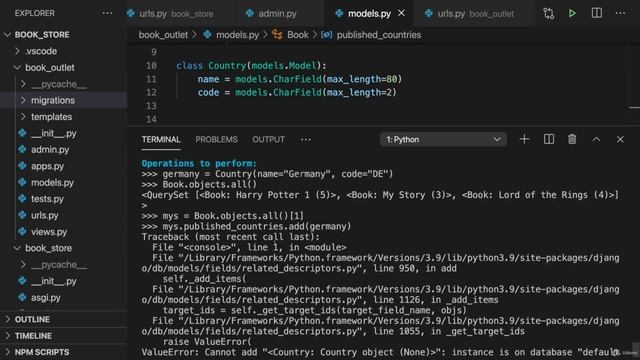Screen dimensions: 640x360
Task: Open editor more actions ellipsis
Action: tap(620, 13)
